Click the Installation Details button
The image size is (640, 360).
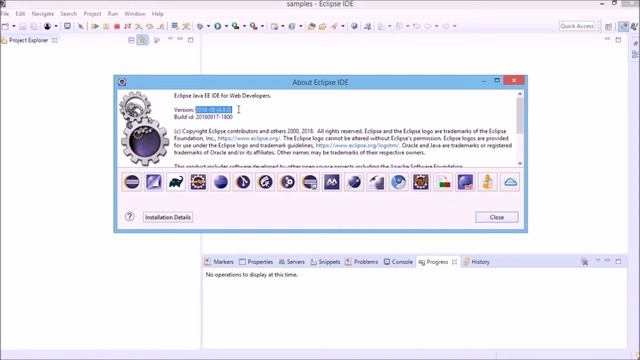click(168, 217)
